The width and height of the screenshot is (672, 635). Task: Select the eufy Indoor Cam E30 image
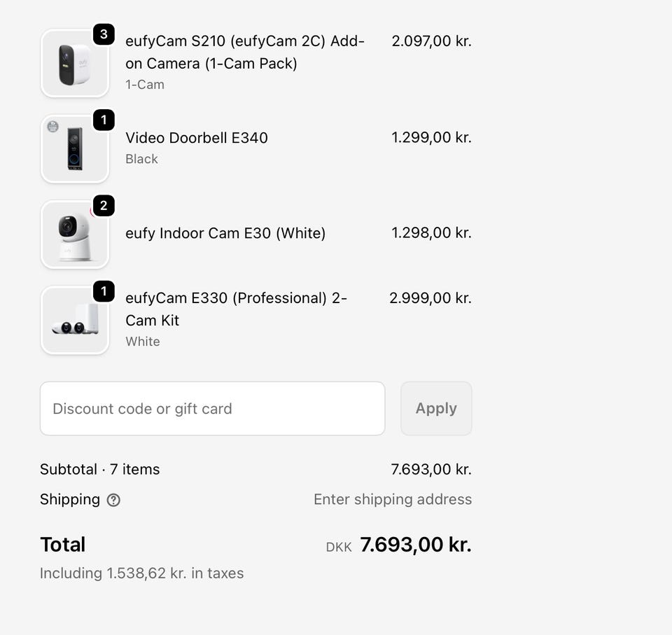[75, 235]
